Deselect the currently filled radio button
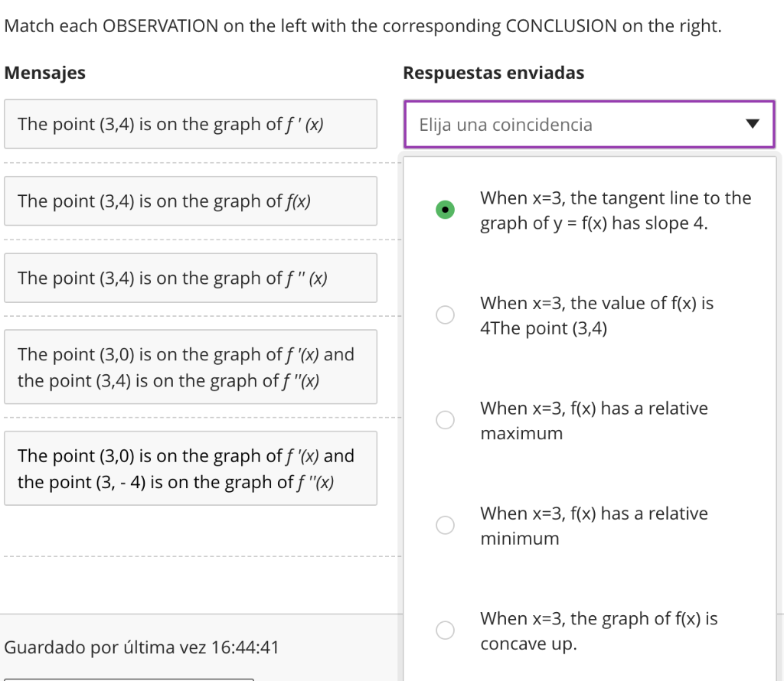The height and width of the screenshot is (681, 784). [445, 209]
